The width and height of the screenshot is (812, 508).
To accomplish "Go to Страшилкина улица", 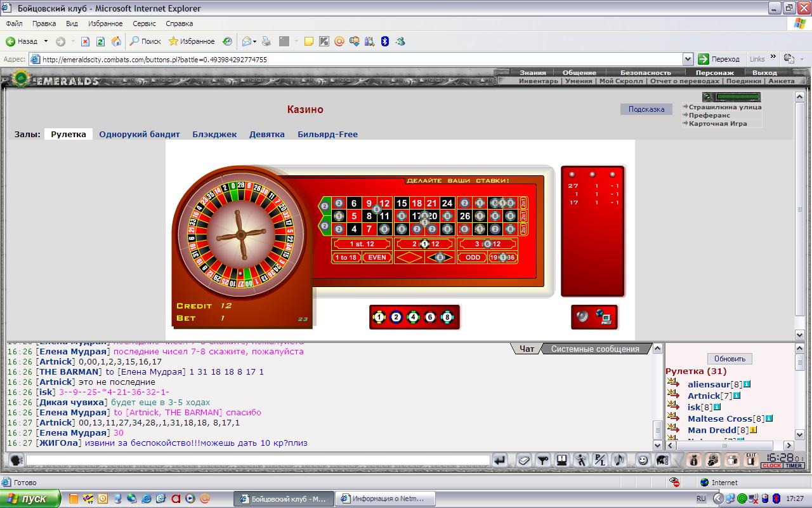I will click(x=724, y=107).
